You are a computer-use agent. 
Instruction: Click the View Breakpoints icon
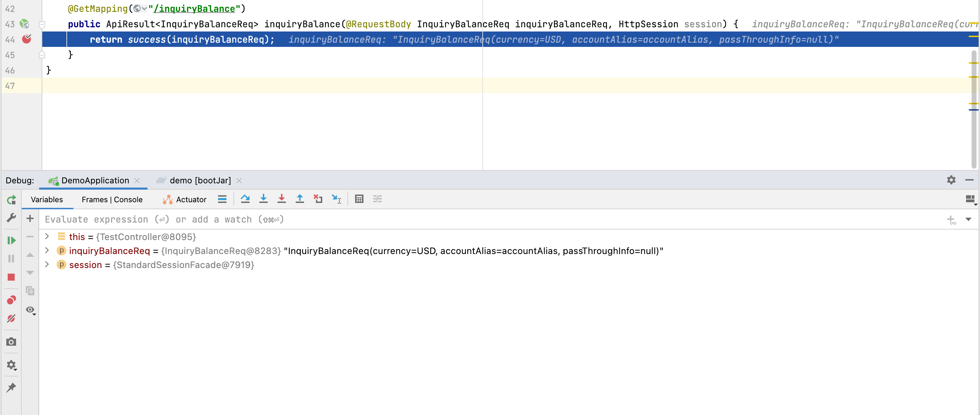pos(12,300)
